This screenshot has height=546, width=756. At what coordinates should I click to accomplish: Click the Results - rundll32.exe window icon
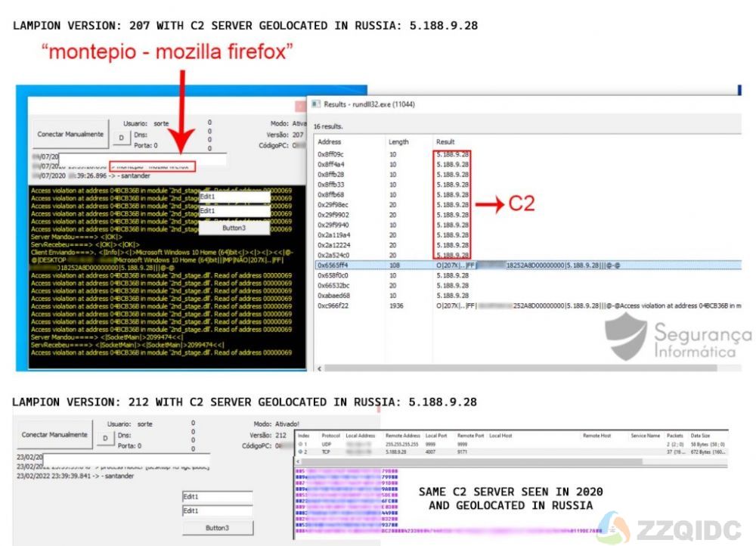click(316, 104)
